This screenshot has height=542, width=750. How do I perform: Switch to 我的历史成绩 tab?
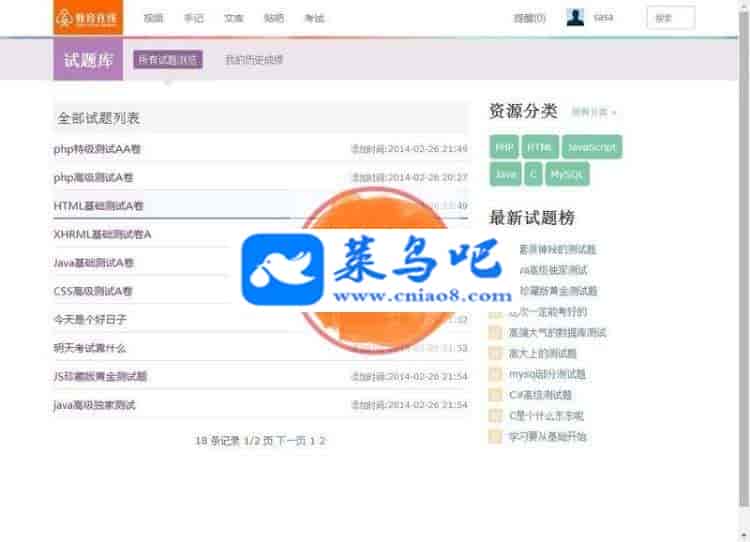(x=254, y=60)
